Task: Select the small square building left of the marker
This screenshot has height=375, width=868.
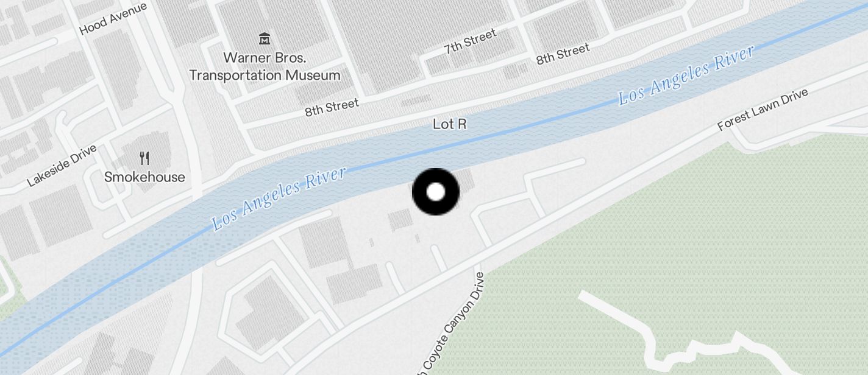Action: coord(400,219)
